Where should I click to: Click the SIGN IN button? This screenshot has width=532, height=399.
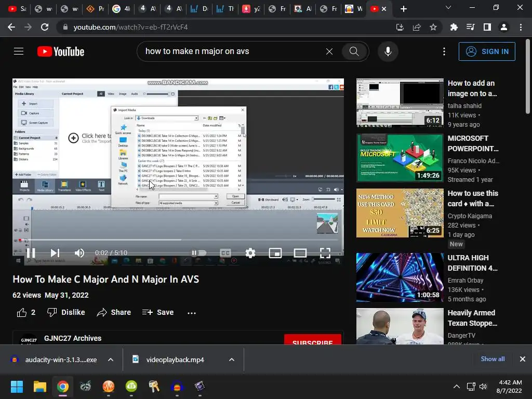(487, 51)
